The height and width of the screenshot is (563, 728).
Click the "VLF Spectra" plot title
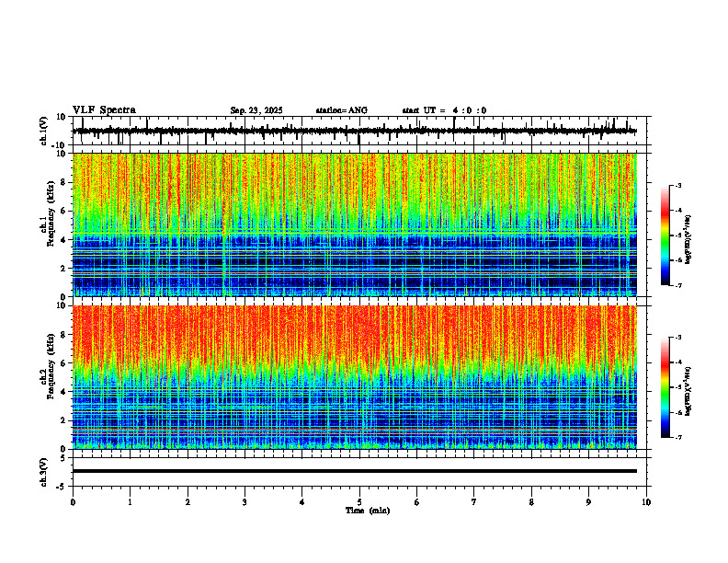104,110
